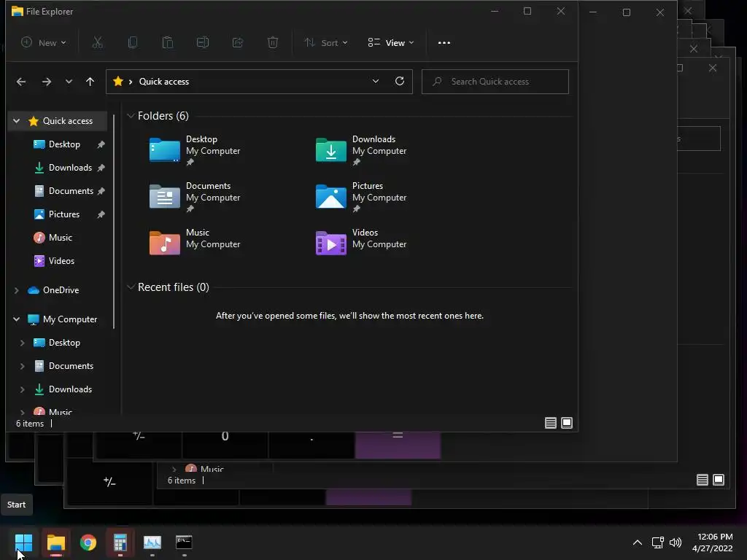Collapse the Quick access tree node

coord(17,121)
